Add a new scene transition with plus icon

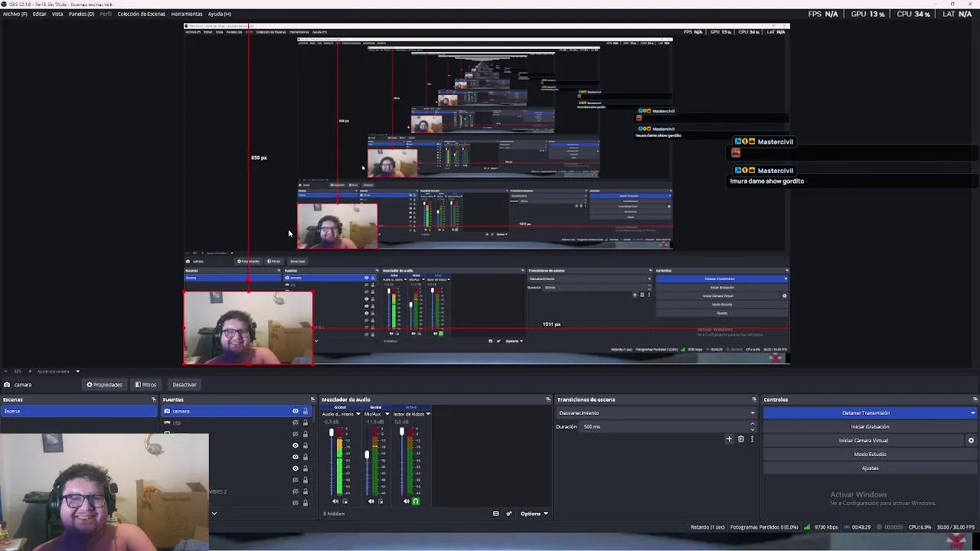[729, 439]
